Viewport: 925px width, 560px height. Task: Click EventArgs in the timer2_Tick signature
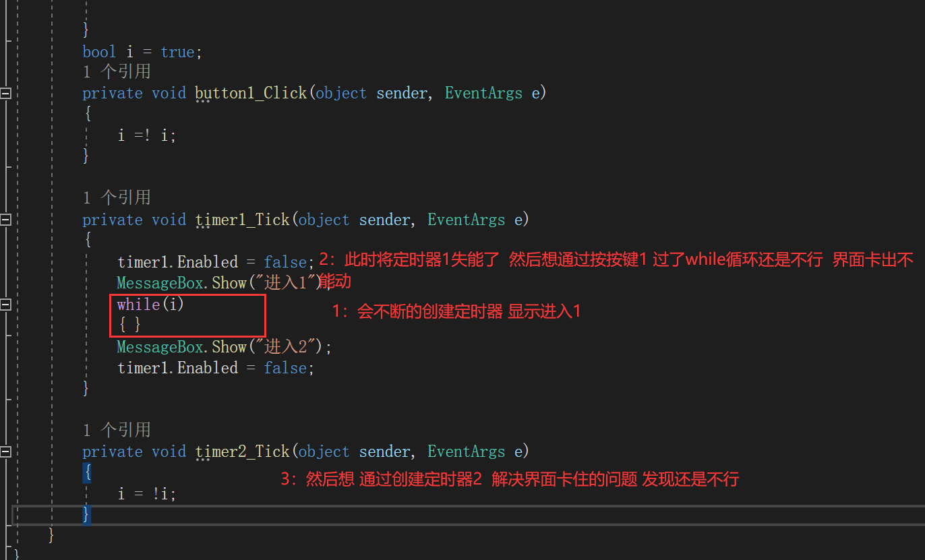[x=466, y=452]
